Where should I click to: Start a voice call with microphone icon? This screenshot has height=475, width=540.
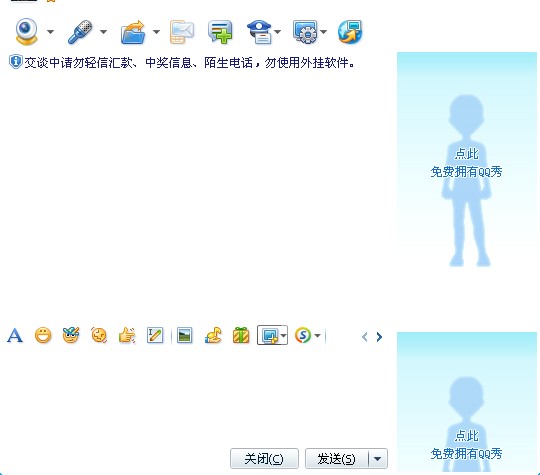[x=80, y=32]
